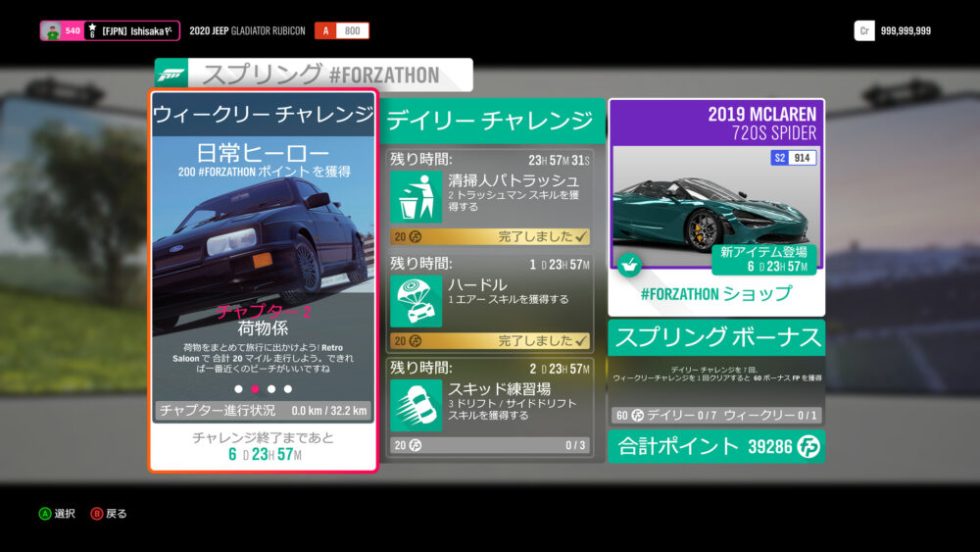Click the Forza logo icon beside the title
Viewport: 980px width, 552px height.
(x=171, y=75)
